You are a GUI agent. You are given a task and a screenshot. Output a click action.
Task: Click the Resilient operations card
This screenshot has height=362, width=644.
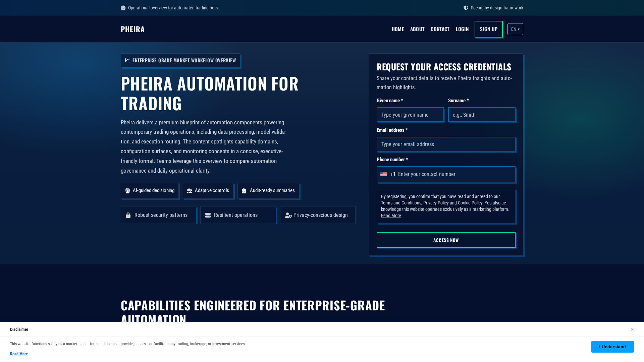238,215
